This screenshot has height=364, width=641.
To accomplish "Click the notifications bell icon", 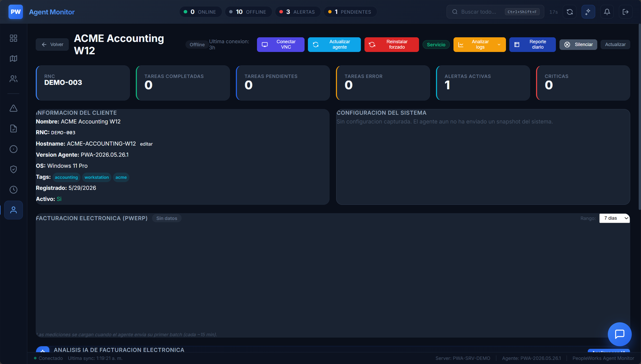I will coord(607,12).
